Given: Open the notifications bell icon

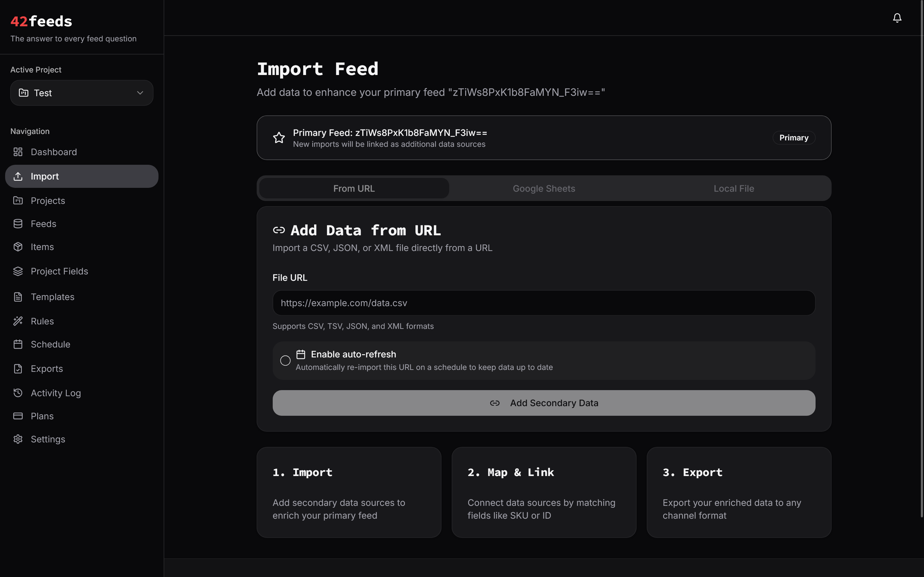Looking at the screenshot, I should (x=897, y=18).
